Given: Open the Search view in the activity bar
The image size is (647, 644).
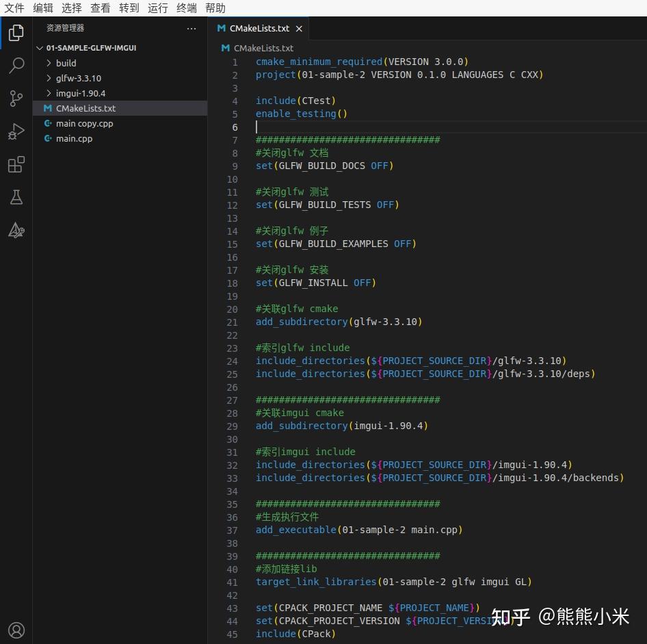Looking at the screenshot, I should coord(16,65).
